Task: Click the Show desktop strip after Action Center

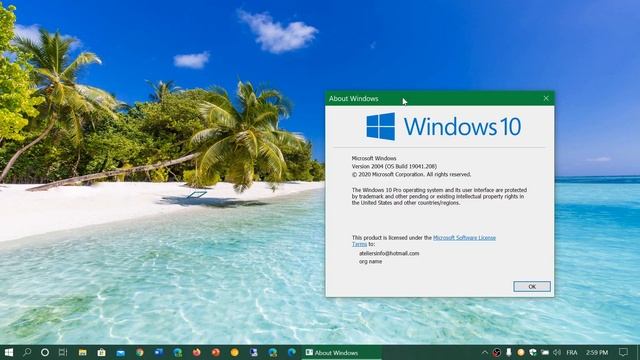Action: [x=638, y=352]
